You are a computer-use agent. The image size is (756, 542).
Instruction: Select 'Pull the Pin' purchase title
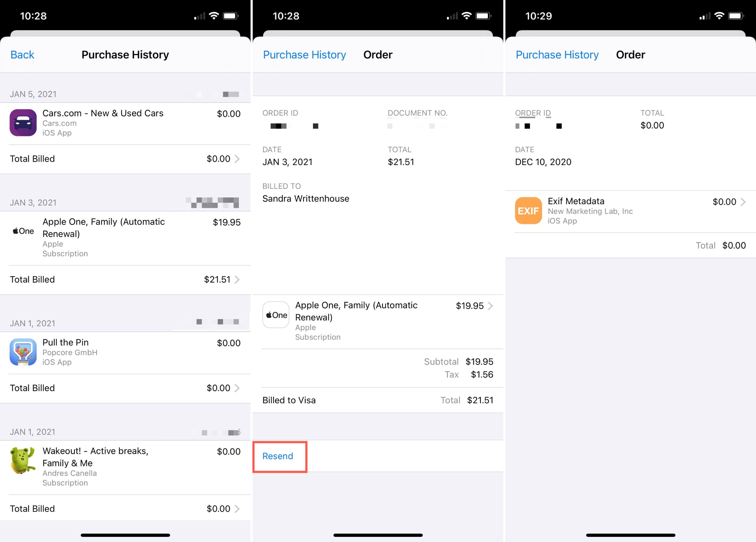click(x=66, y=342)
